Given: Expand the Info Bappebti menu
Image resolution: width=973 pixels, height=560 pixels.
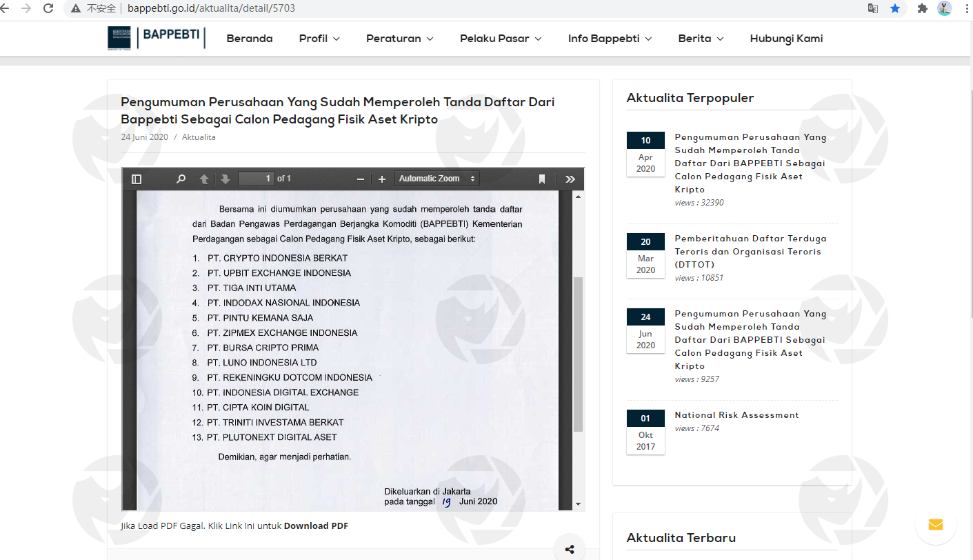Looking at the screenshot, I should tap(610, 39).
